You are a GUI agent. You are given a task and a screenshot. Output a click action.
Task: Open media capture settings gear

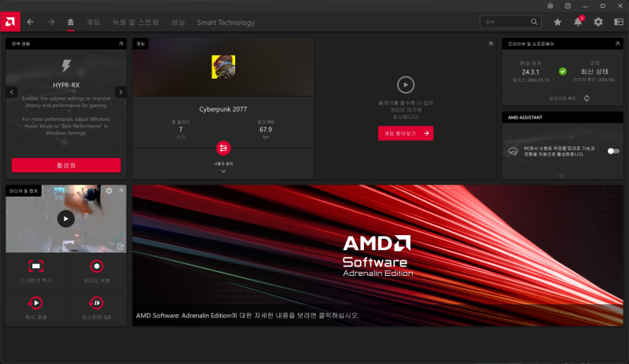click(109, 190)
